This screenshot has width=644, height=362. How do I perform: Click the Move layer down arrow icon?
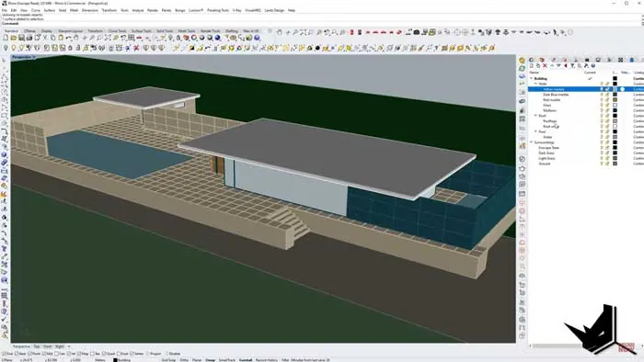point(558,65)
